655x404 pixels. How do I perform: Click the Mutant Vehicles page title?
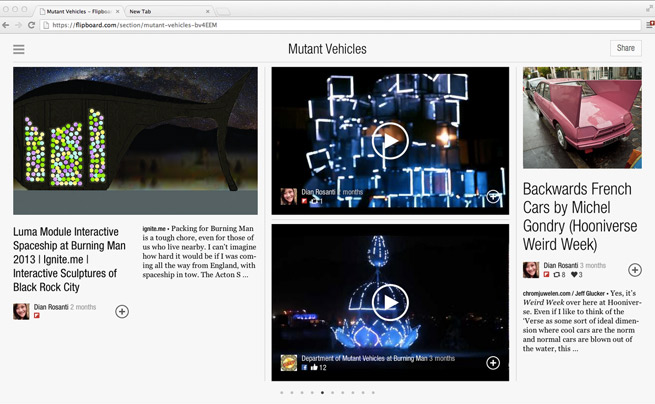click(327, 49)
